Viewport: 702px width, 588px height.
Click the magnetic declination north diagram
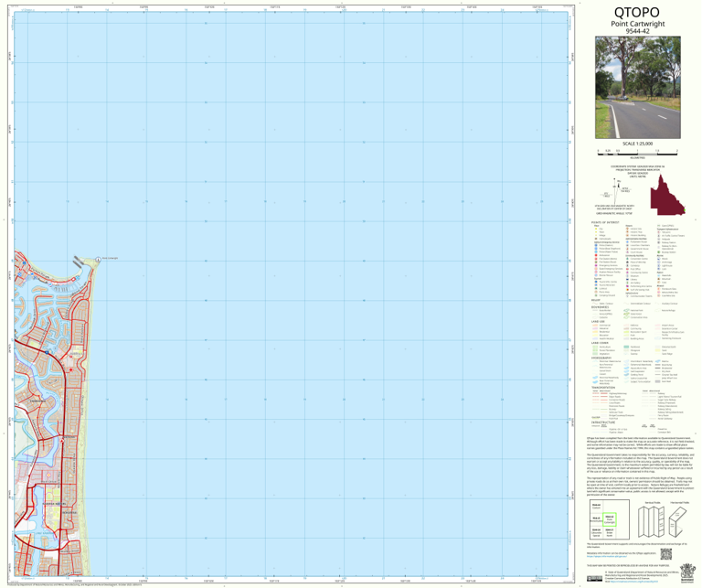[616, 191]
